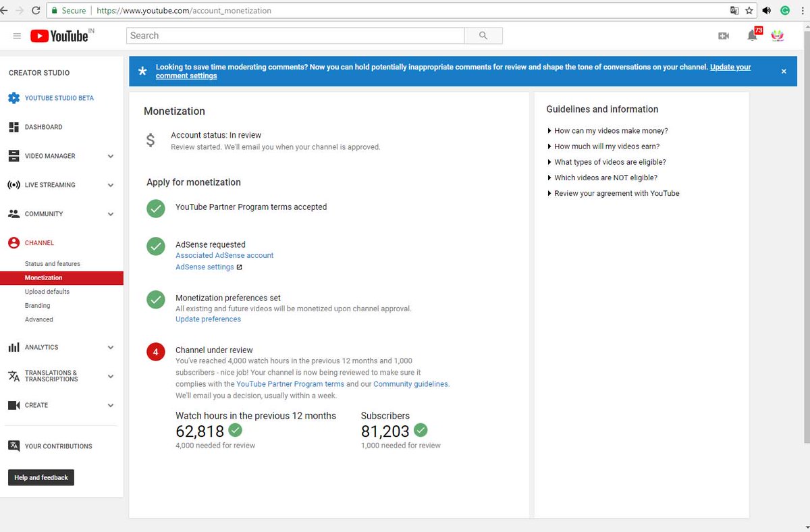Click the Partner Program terms accepted checkmark
This screenshot has height=532, width=810.
pyautogui.click(x=156, y=208)
